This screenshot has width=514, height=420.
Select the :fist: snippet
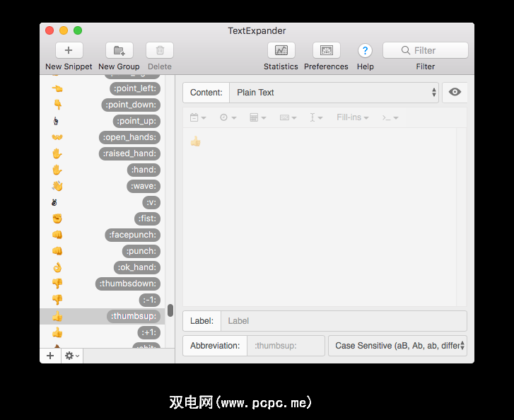coord(103,218)
